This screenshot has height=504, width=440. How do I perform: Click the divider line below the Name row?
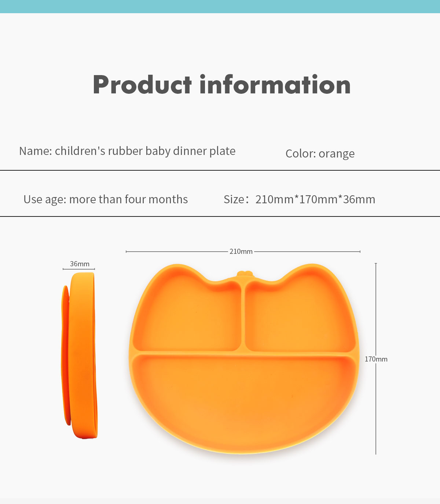pyautogui.click(x=220, y=170)
